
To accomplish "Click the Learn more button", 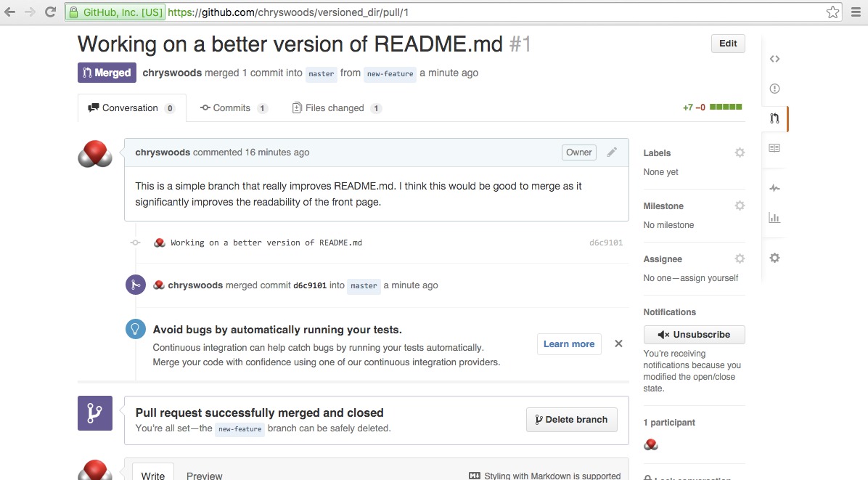I will tap(568, 343).
